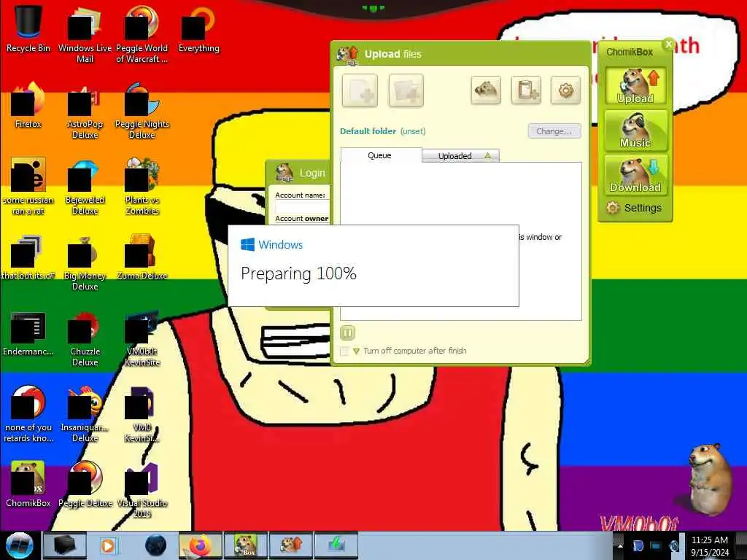Select the 'that but its c#' desktop icon
Viewport: 747px width, 560px height.
(x=28, y=257)
